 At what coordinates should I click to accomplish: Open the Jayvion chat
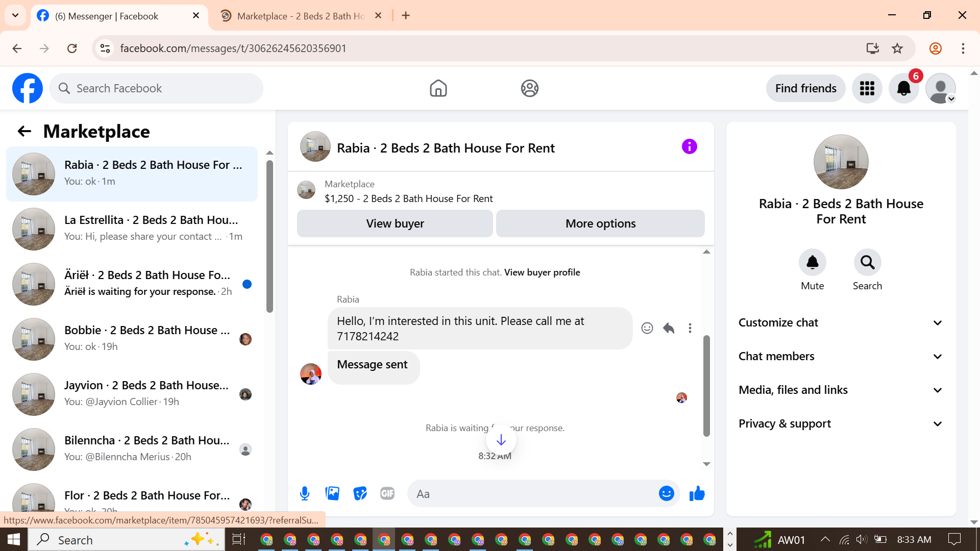[132, 394]
